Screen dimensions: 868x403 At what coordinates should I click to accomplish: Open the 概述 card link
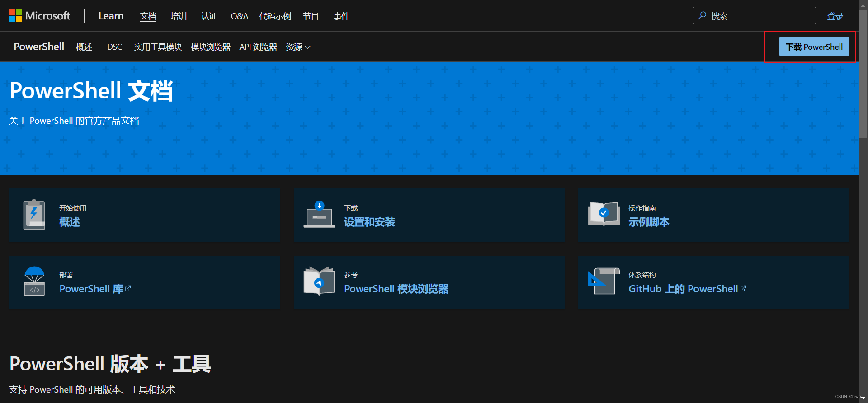click(70, 222)
